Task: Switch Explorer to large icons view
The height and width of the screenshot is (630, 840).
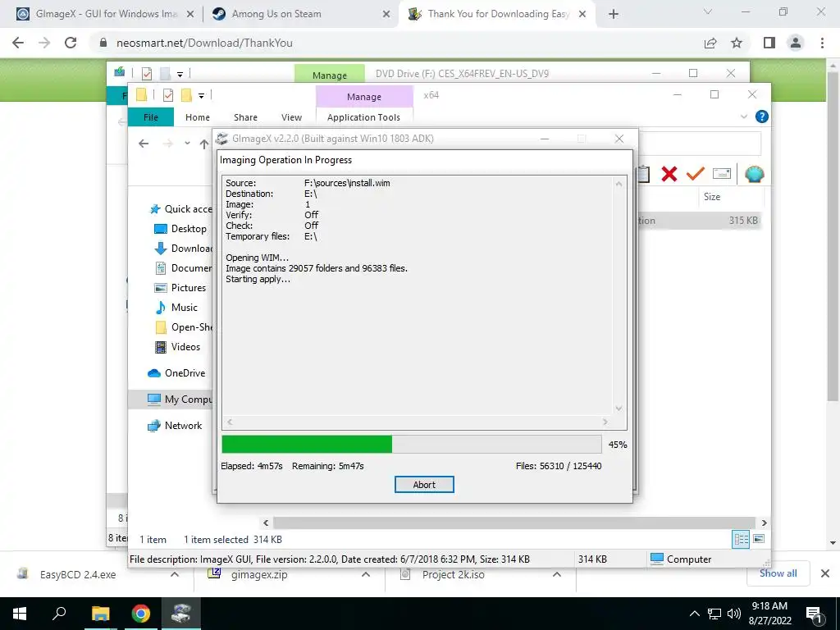Action: pos(759,539)
